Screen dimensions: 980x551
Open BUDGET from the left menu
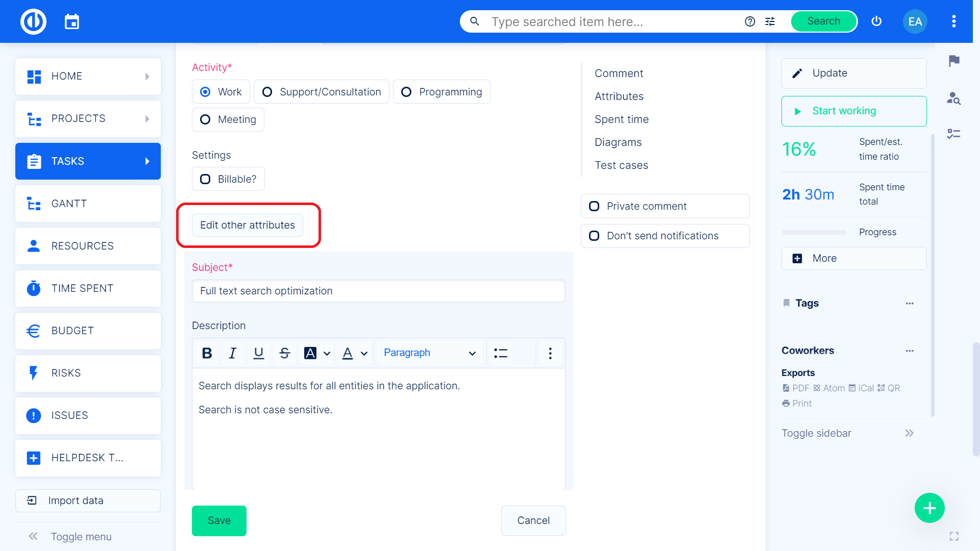88,331
